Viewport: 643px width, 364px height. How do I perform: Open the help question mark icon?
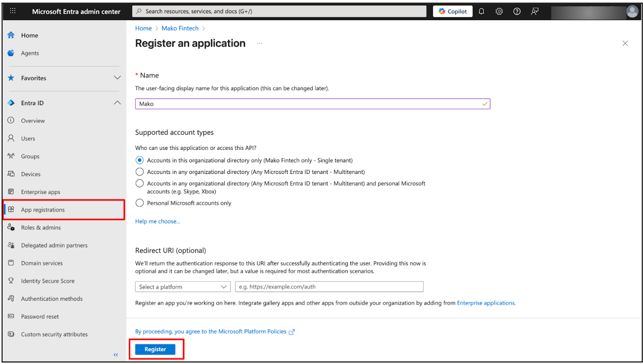517,11
